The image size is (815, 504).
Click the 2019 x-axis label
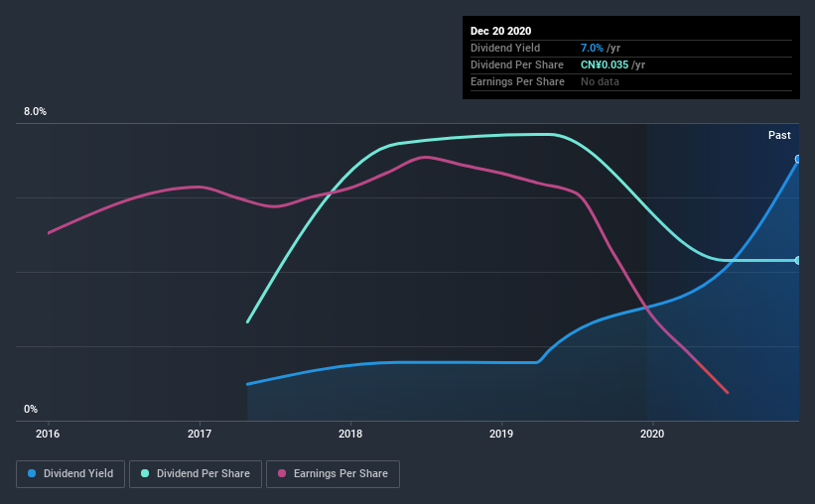[x=501, y=434]
